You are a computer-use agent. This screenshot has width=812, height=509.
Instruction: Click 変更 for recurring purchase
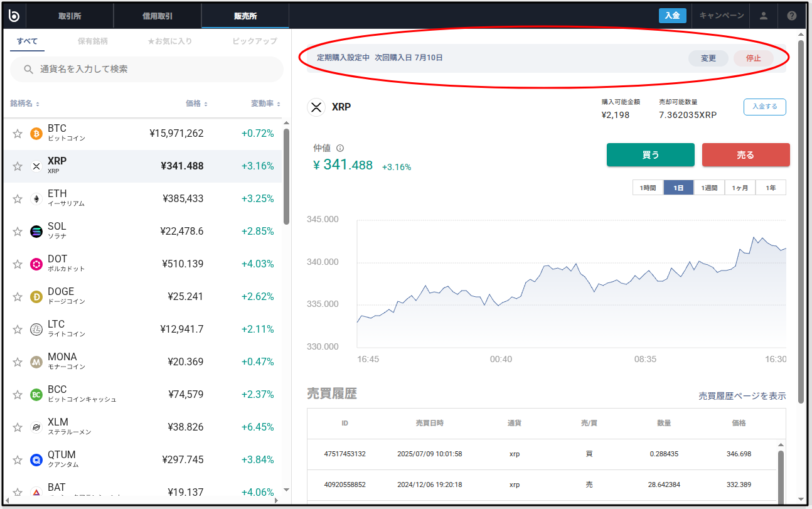click(708, 58)
